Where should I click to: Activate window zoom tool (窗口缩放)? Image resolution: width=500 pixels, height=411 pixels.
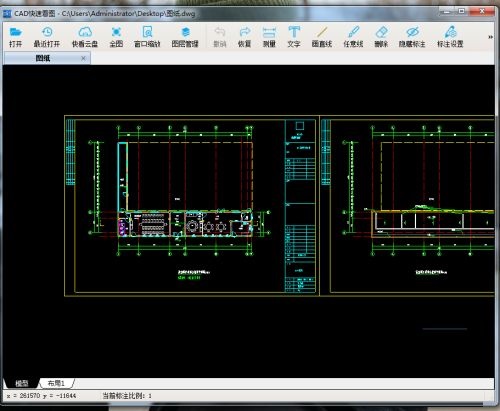[x=147, y=37]
